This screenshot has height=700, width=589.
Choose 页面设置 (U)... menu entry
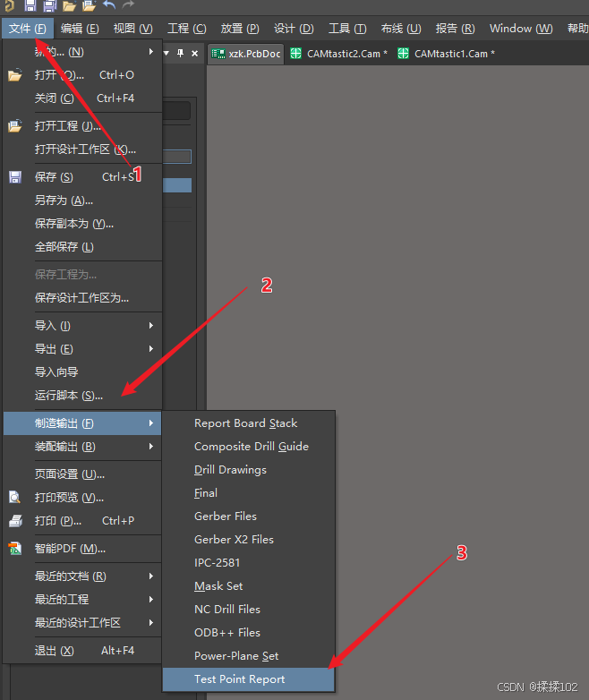click(82, 474)
